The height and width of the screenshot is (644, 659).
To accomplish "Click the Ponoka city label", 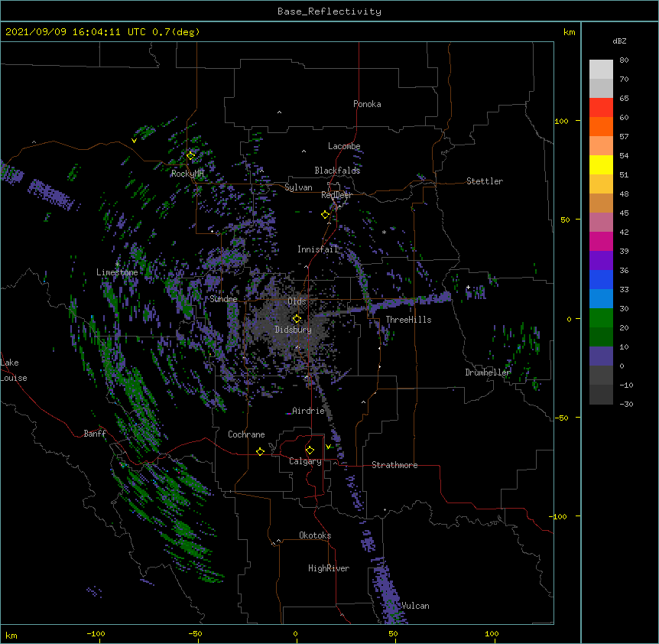I will tap(367, 104).
